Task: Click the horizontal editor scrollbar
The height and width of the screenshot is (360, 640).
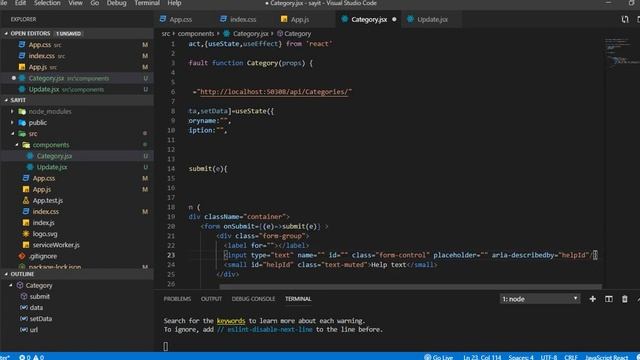Action: pos(410,287)
